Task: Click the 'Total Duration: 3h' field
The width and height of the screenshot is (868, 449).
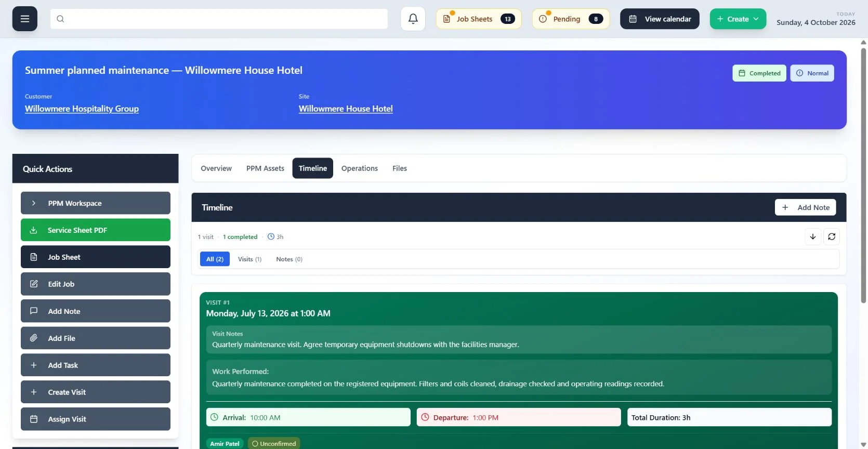Action: [729, 417]
